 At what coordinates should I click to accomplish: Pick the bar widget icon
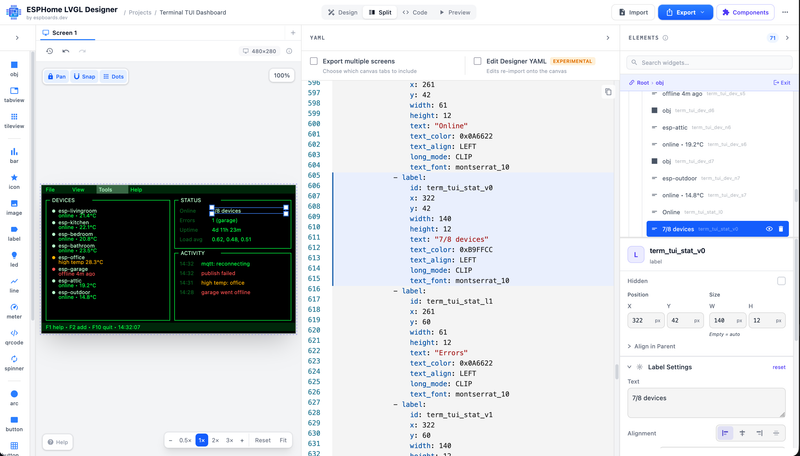(14, 156)
